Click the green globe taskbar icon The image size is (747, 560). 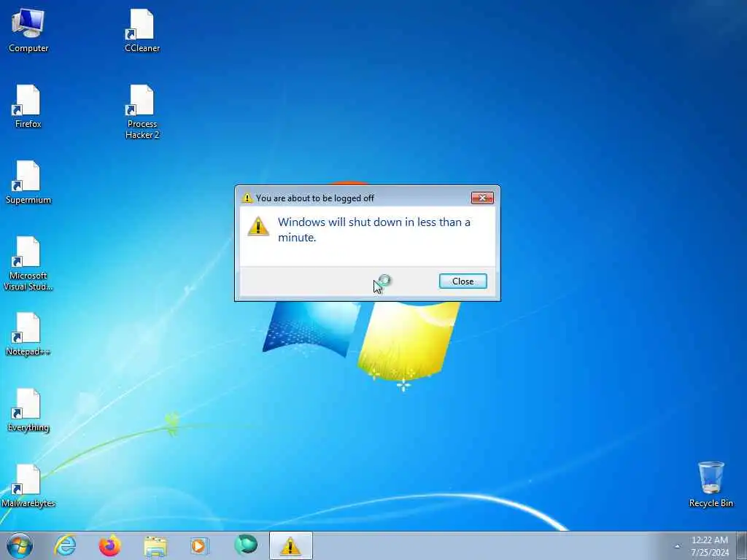click(246, 545)
